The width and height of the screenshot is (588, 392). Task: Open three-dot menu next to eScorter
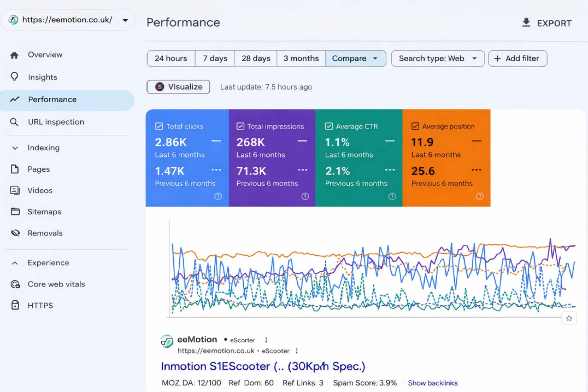266,340
